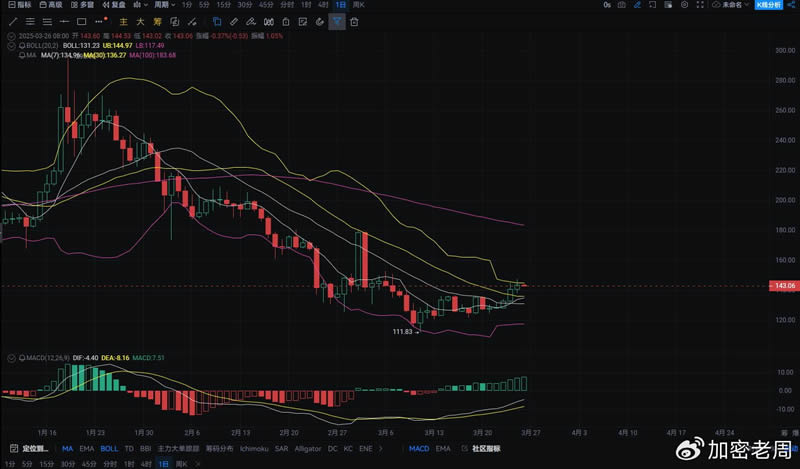800x469 pixels.
Task: Select the trend line drawing tool
Action: [13, 22]
